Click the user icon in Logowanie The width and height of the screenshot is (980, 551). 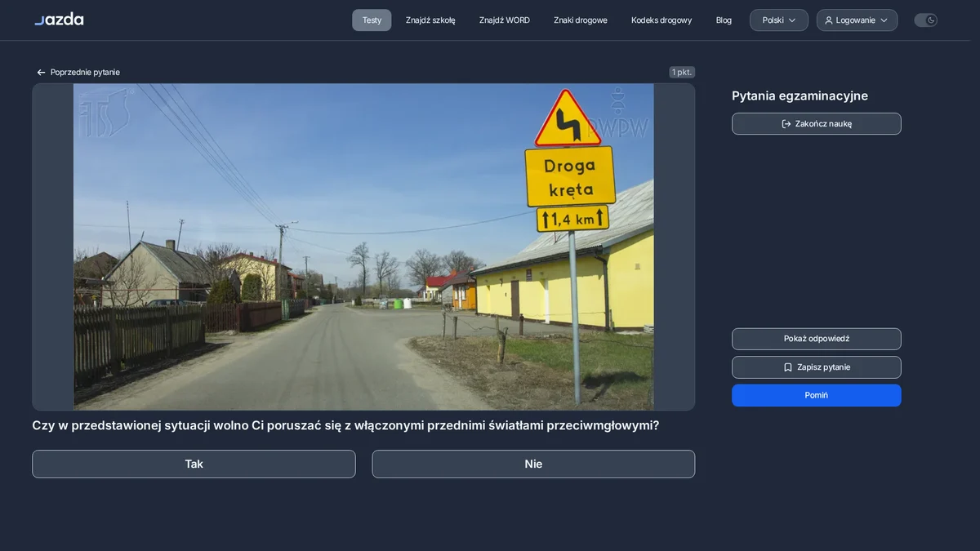[829, 20]
